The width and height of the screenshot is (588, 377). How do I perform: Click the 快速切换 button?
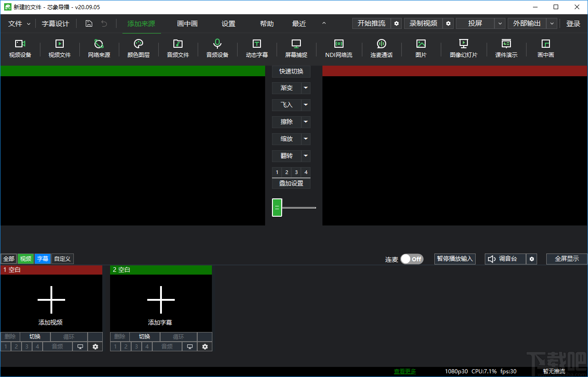click(x=291, y=72)
